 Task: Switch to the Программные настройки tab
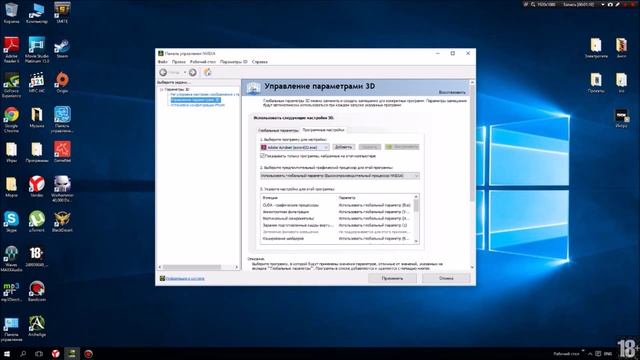323,130
